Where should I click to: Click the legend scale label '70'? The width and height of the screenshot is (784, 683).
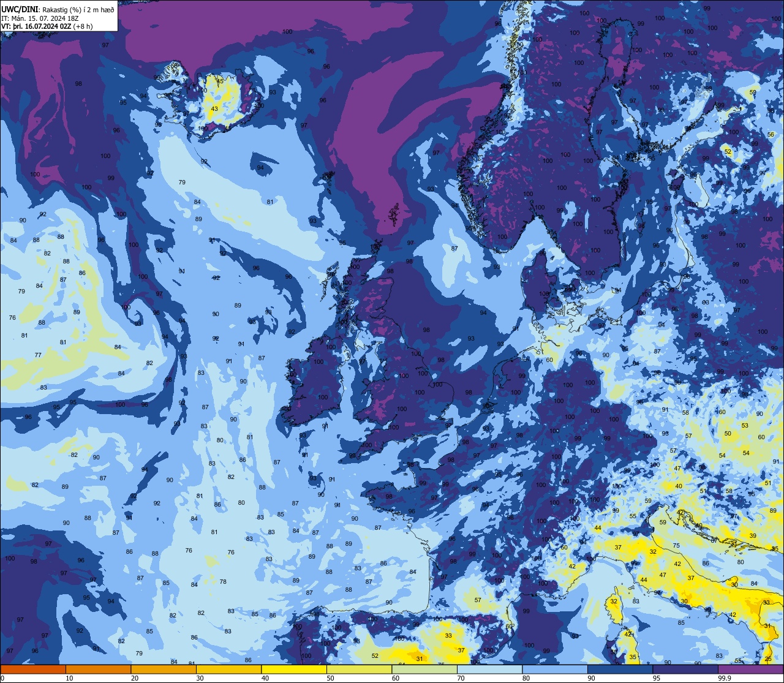(x=461, y=678)
